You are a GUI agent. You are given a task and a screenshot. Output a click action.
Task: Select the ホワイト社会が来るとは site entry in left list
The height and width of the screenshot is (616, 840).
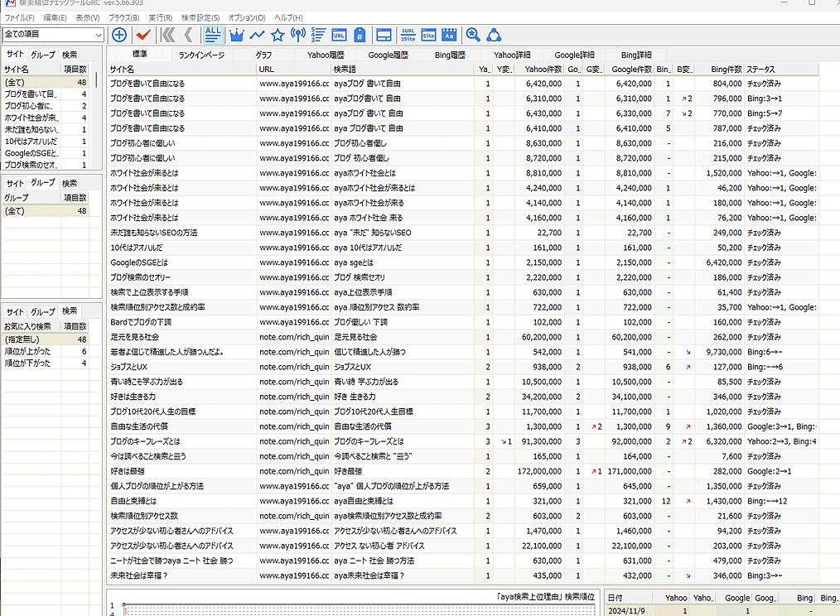(30, 118)
